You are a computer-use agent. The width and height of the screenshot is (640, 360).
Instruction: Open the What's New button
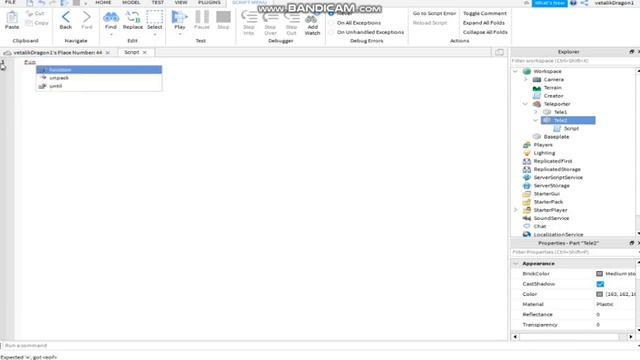[549, 3]
